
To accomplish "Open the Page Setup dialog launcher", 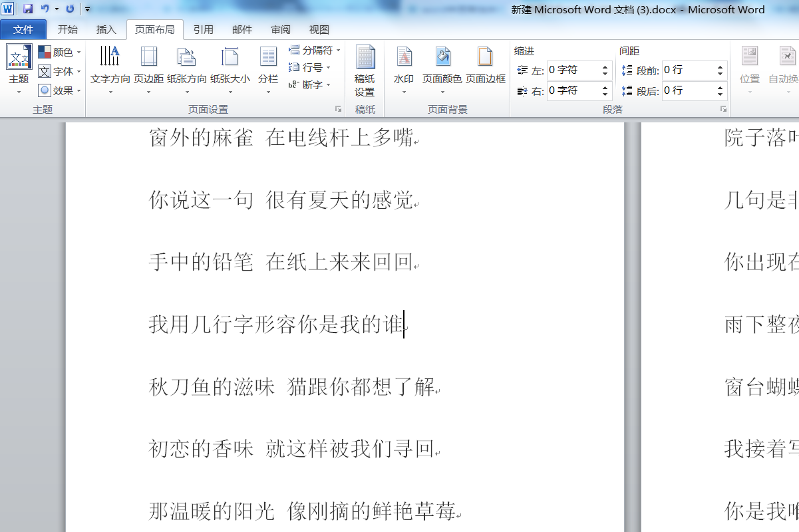I will (x=338, y=109).
